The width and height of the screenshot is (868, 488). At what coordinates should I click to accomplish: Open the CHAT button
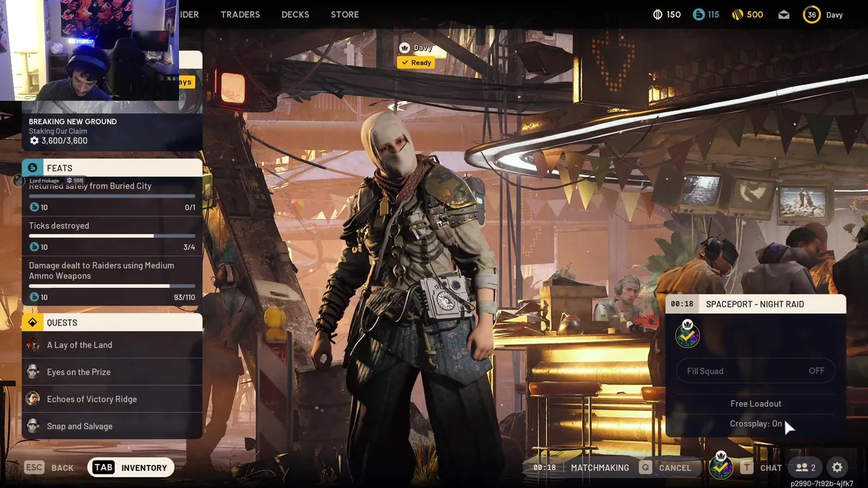pos(761,468)
